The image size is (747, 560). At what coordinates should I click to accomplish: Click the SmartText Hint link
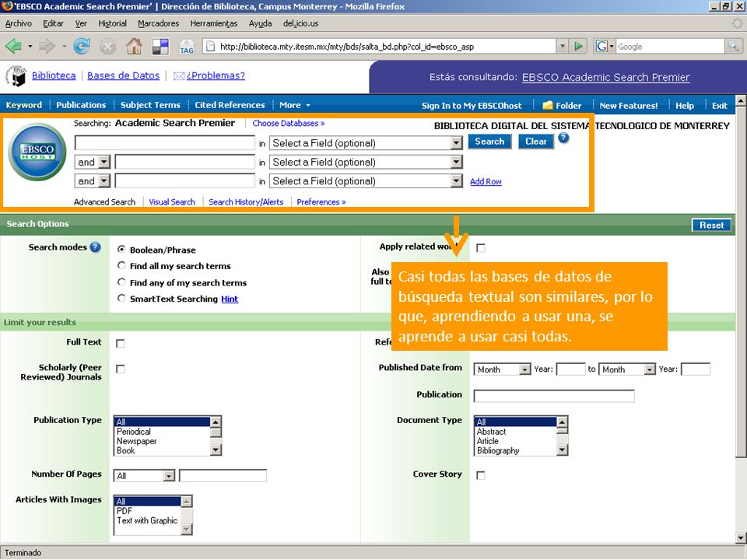point(230,299)
